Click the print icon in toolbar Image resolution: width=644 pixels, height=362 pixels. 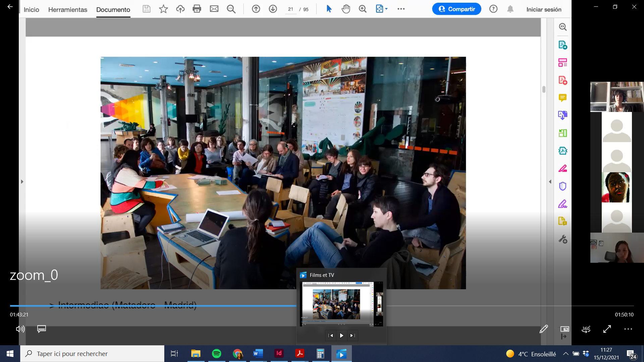click(197, 9)
